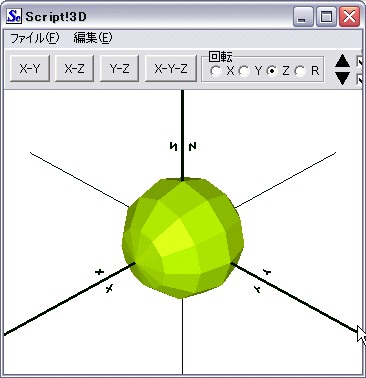The image size is (366, 378).
Task: Open the 編集(E) menu
Action: [x=93, y=38]
